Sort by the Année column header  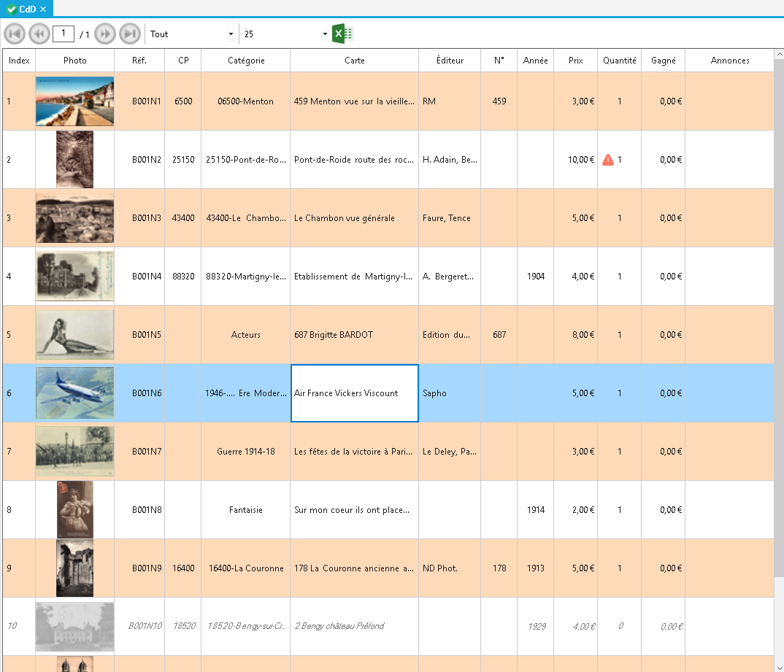click(535, 61)
